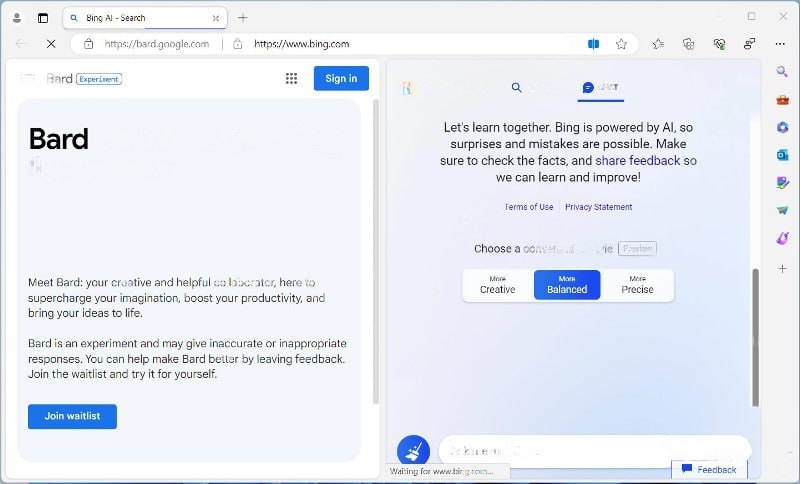Switch to the Bing Chat tab
800x484 pixels.
[x=601, y=88]
